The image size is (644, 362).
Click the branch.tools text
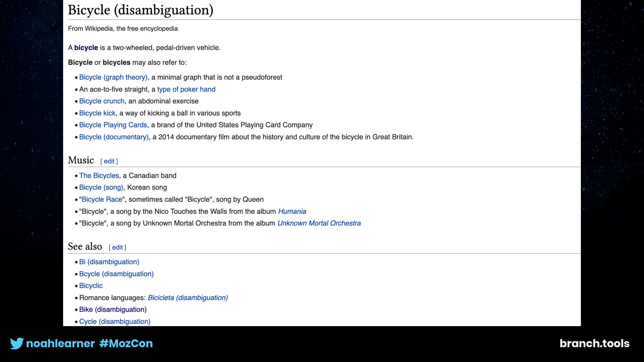pos(594,343)
